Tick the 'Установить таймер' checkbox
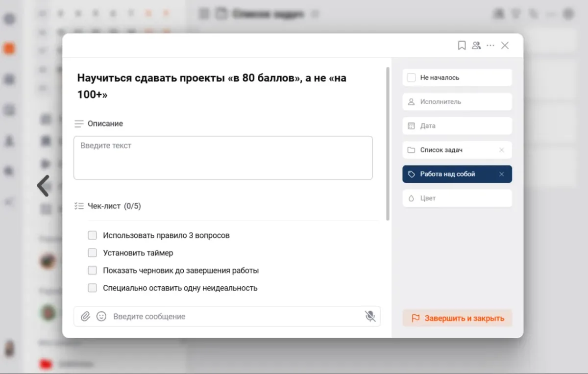Viewport: 588px width, 374px height. click(92, 253)
